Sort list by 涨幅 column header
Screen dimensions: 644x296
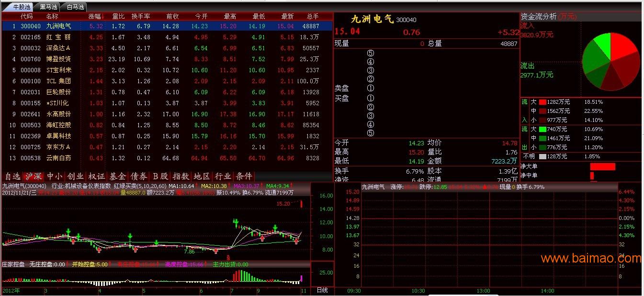(x=96, y=16)
